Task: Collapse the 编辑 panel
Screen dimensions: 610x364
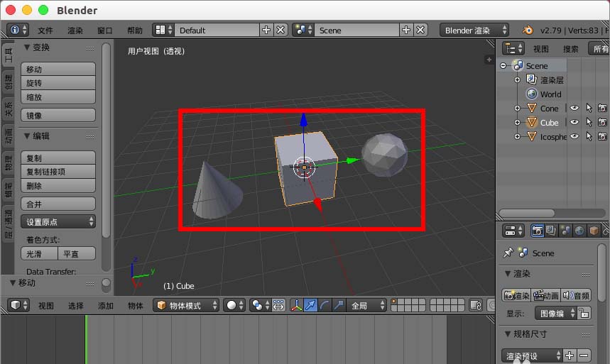Action: [27, 136]
